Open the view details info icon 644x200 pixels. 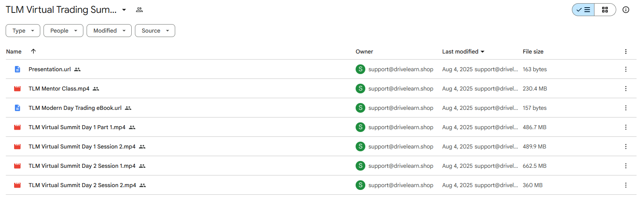pos(626,10)
